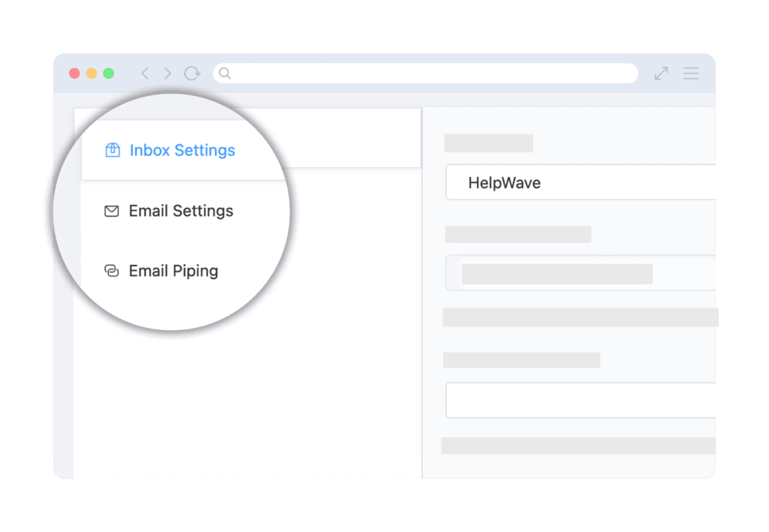The image size is (769, 532).
Task: Click the green traffic light control
Action: (108, 74)
